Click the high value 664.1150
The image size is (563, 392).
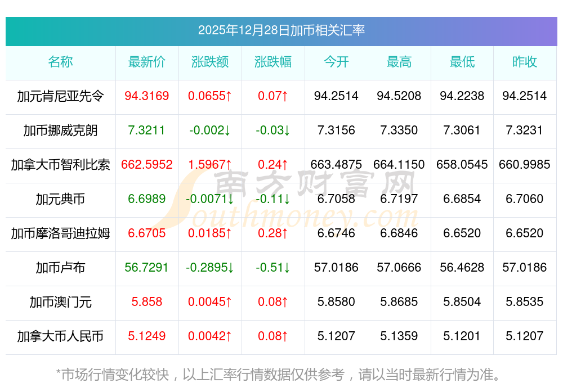[399, 165]
